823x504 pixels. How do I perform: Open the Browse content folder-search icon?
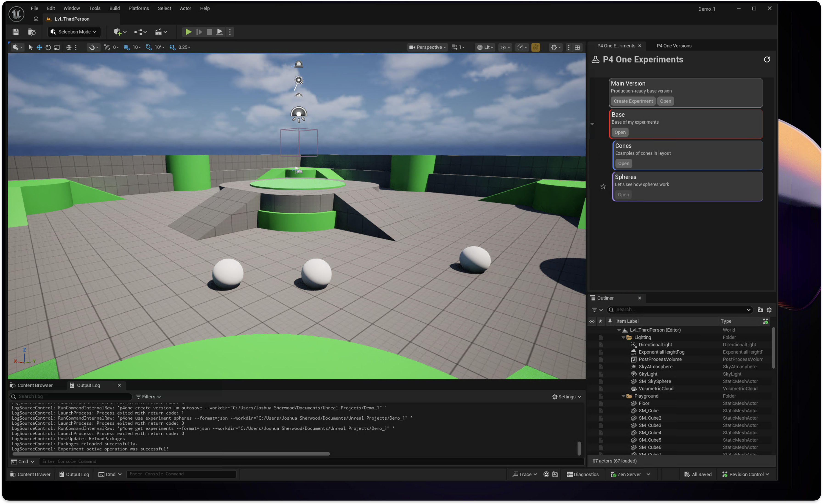click(x=32, y=32)
